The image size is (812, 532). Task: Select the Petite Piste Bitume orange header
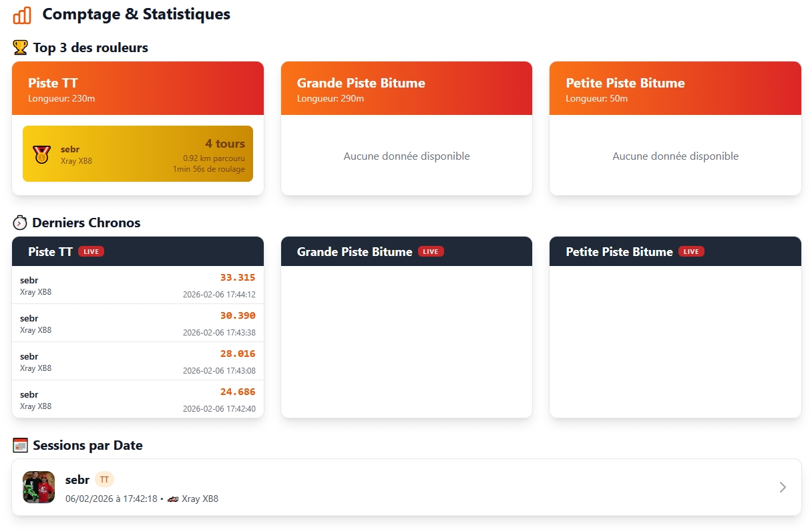click(675, 88)
